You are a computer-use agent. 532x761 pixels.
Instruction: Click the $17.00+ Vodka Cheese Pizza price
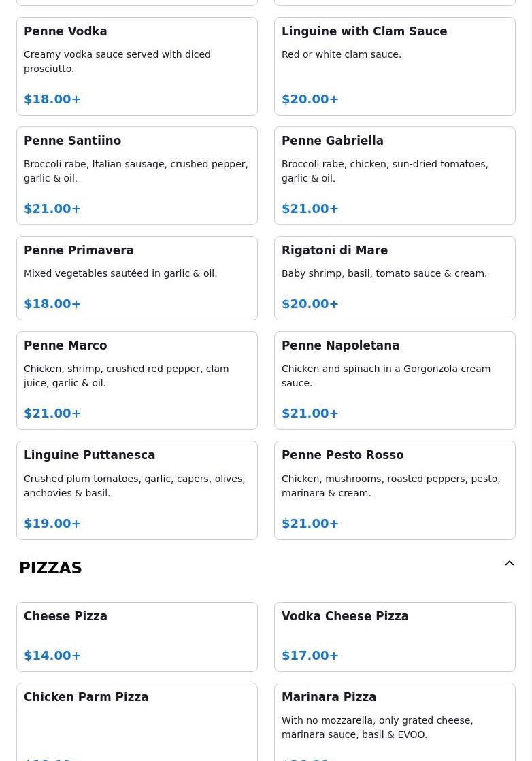[310, 656]
